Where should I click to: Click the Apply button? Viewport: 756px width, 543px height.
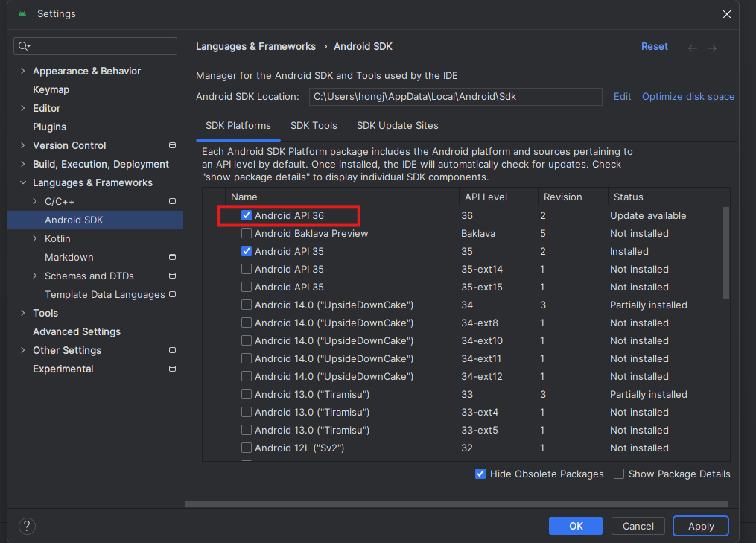point(701,526)
